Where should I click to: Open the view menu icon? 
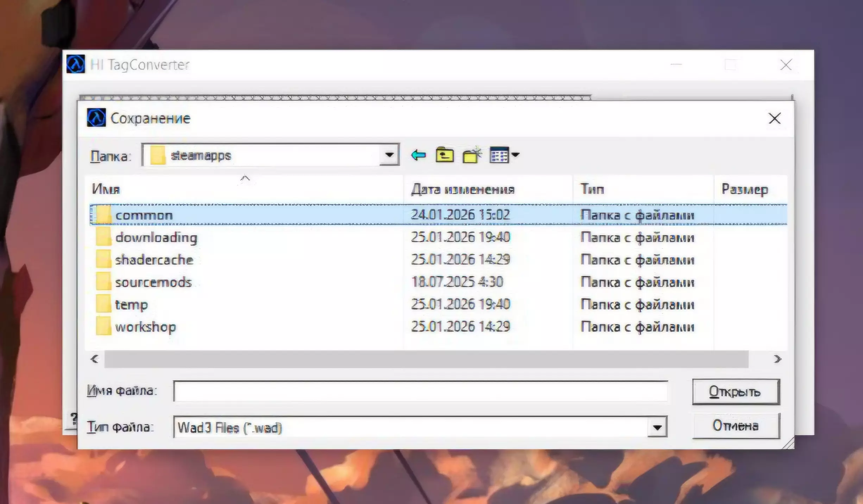pos(499,155)
